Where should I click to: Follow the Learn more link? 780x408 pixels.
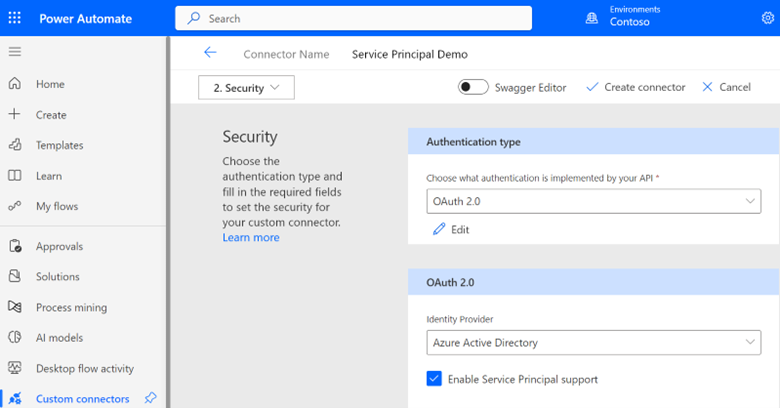pos(251,238)
